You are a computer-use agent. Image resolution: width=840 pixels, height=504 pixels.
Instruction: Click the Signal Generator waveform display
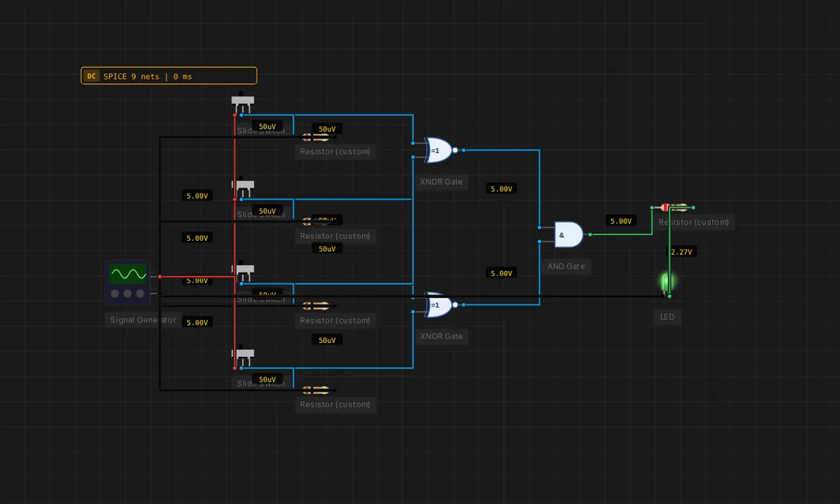pos(127,274)
